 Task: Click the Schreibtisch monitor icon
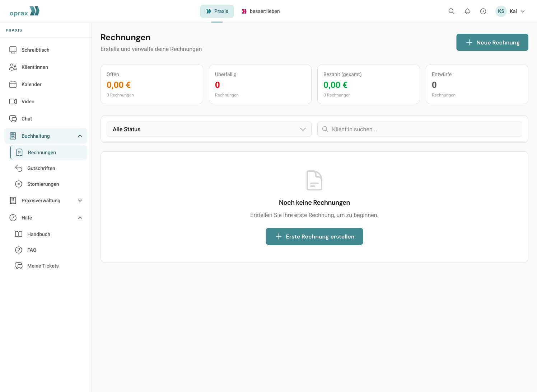pos(13,50)
